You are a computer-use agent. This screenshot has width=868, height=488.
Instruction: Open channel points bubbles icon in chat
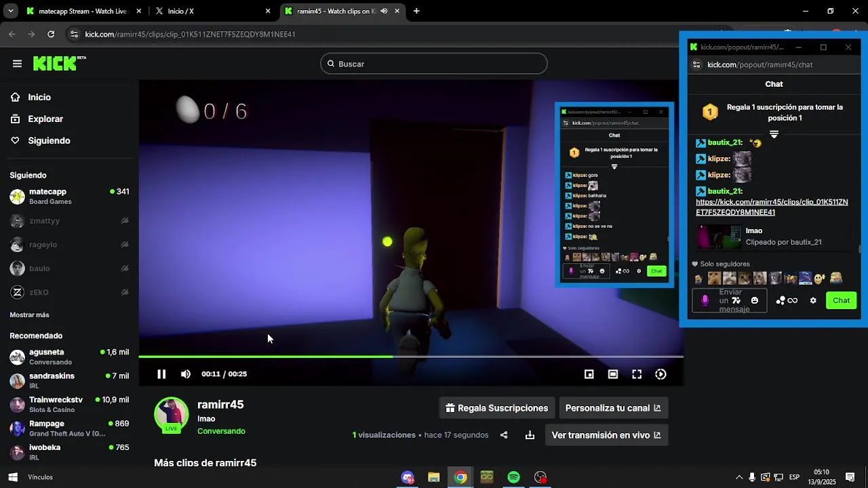pyautogui.click(x=781, y=300)
